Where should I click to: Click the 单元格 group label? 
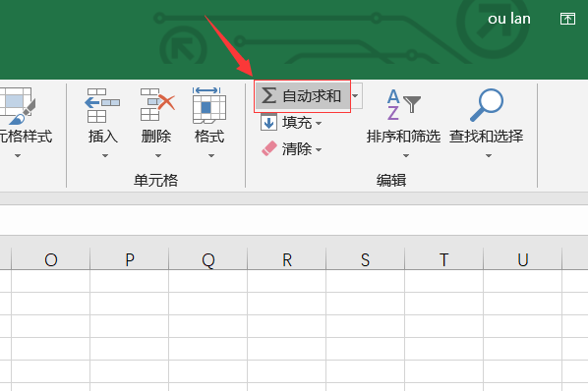coord(155,180)
